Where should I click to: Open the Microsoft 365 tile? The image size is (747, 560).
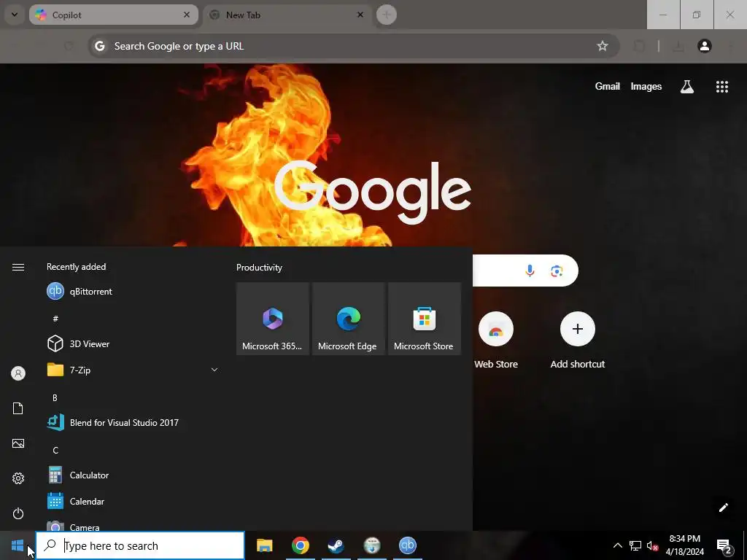click(x=273, y=319)
